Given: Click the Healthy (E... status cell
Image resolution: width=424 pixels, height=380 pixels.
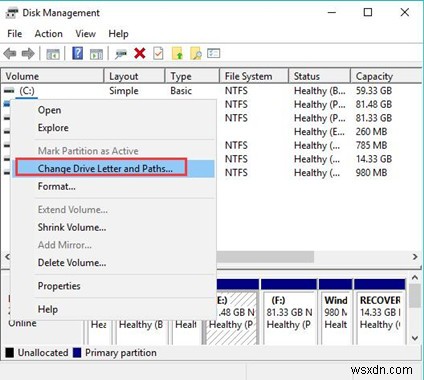Looking at the screenshot, I should click(x=319, y=132).
